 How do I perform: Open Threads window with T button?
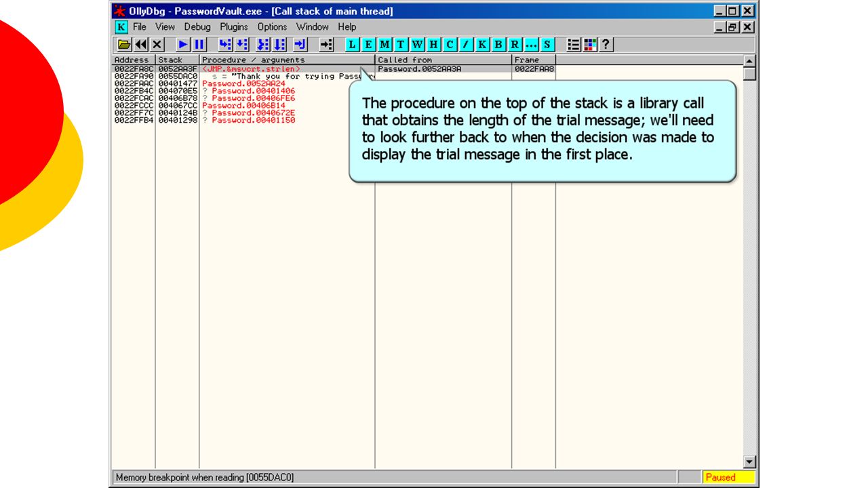[x=401, y=45]
